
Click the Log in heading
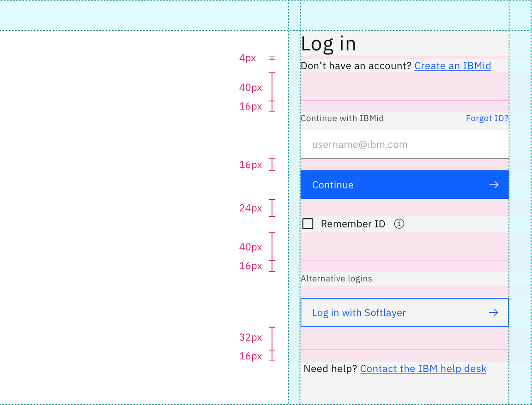click(x=328, y=44)
